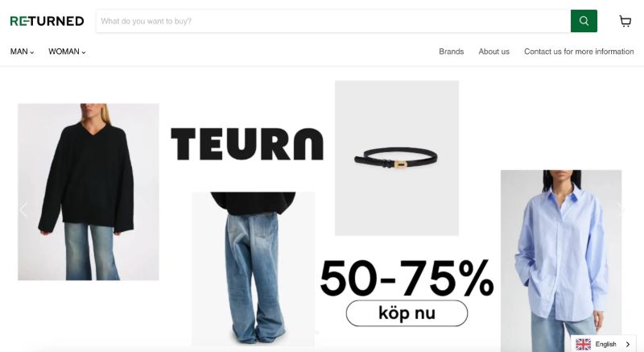The width and height of the screenshot is (644, 352).
Task: Expand the MAN dropdown menu
Action: coord(23,52)
